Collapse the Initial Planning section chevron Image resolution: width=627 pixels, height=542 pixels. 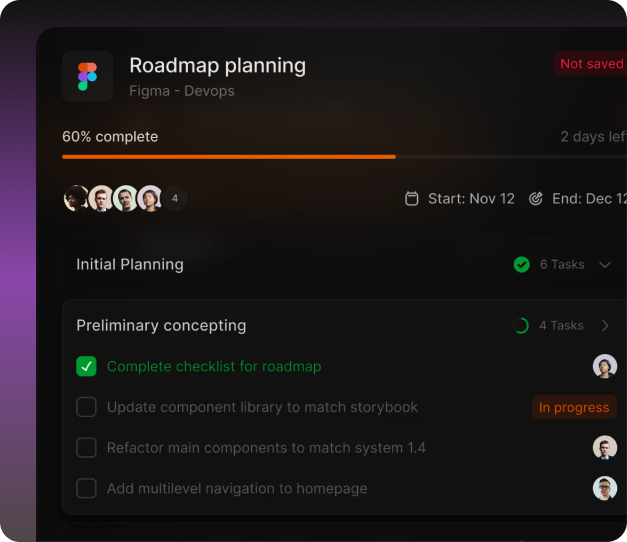605,265
